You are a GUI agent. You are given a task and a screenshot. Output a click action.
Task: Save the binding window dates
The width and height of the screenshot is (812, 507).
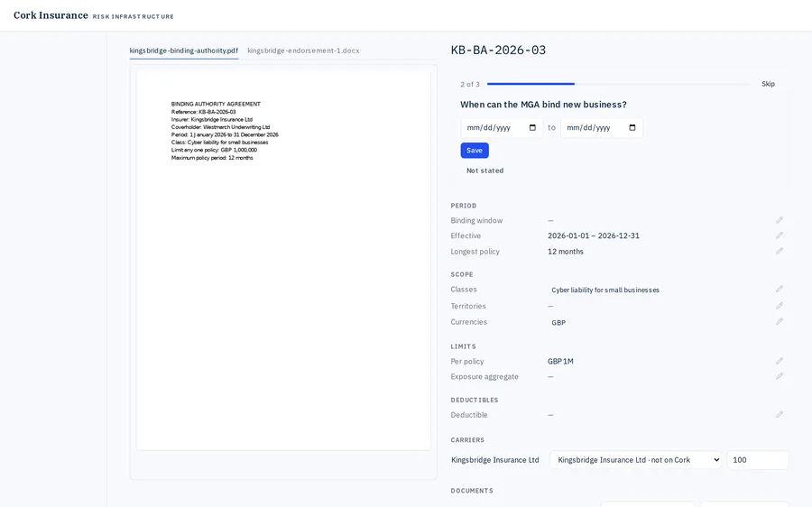pos(475,150)
